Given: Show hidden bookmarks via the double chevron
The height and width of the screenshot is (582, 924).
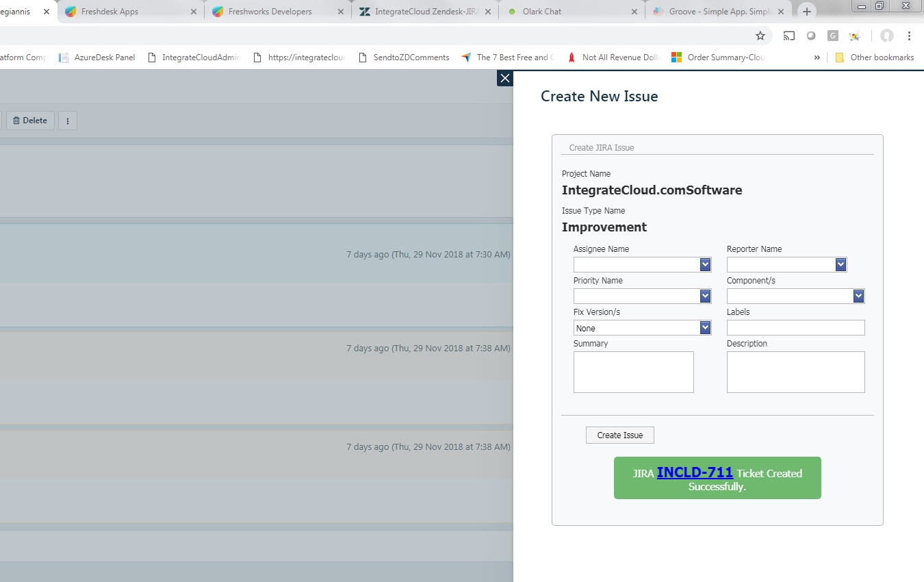Looking at the screenshot, I should (817, 58).
